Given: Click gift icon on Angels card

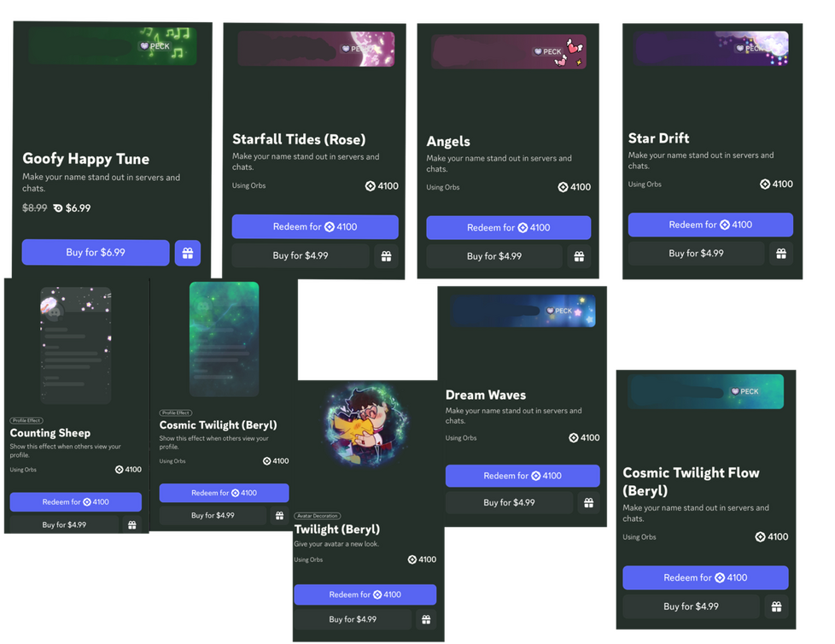Looking at the screenshot, I should click(x=579, y=257).
